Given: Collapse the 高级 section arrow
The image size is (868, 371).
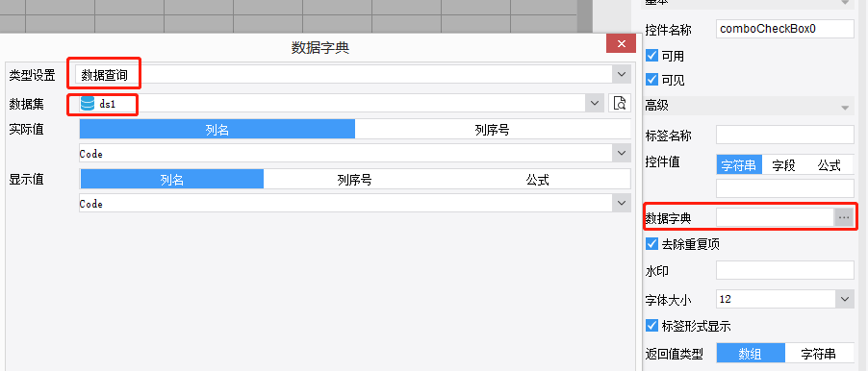Looking at the screenshot, I should (845, 107).
